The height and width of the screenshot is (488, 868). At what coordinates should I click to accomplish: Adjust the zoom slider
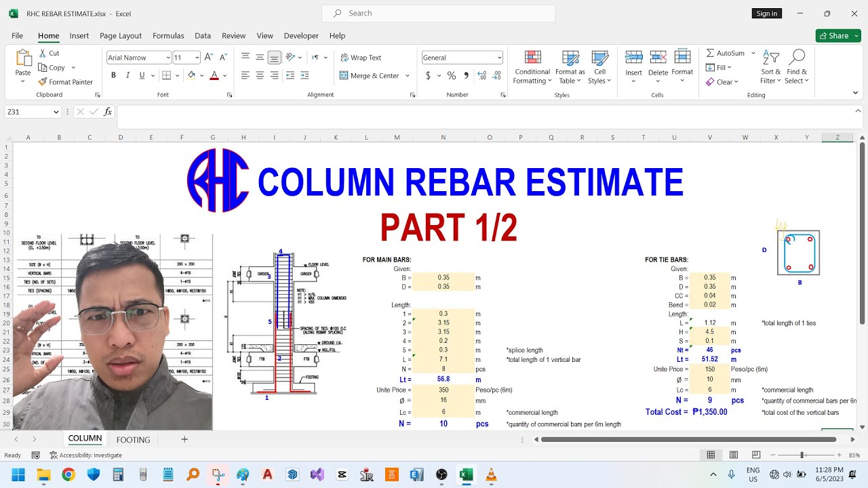coord(802,455)
